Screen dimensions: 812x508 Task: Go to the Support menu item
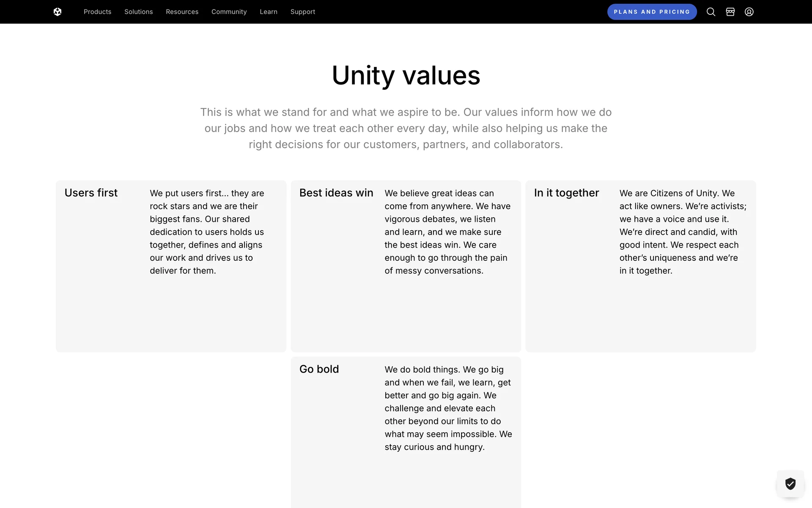coord(302,12)
